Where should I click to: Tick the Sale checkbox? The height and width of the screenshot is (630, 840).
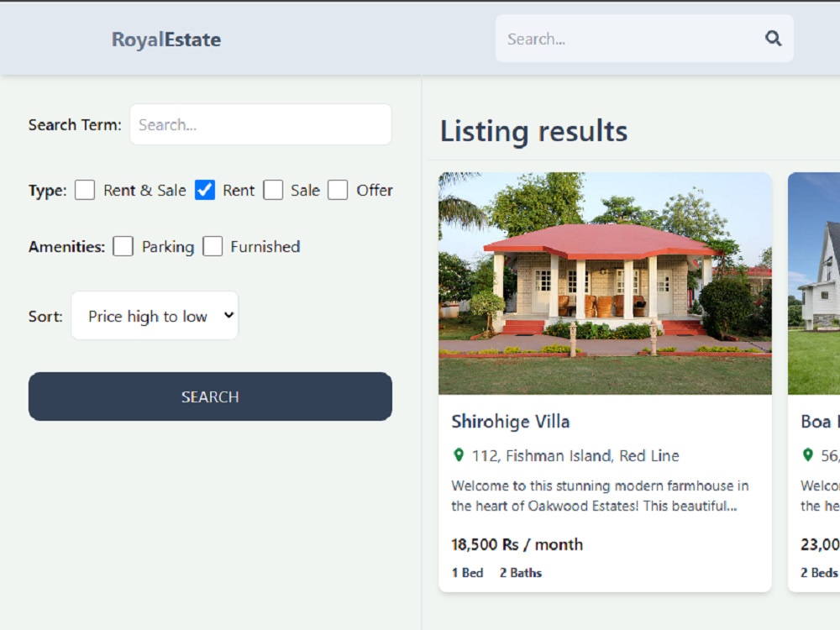pyautogui.click(x=273, y=190)
